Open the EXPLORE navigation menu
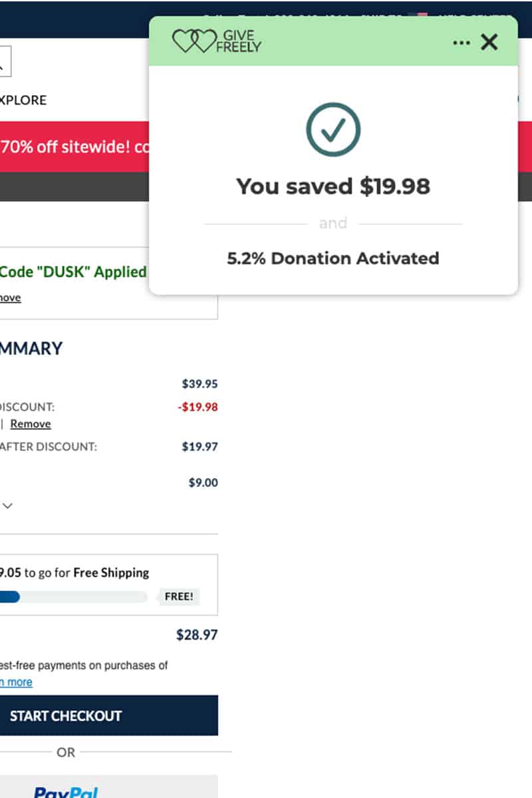This screenshot has height=798, width=532. tap(23, 100)
